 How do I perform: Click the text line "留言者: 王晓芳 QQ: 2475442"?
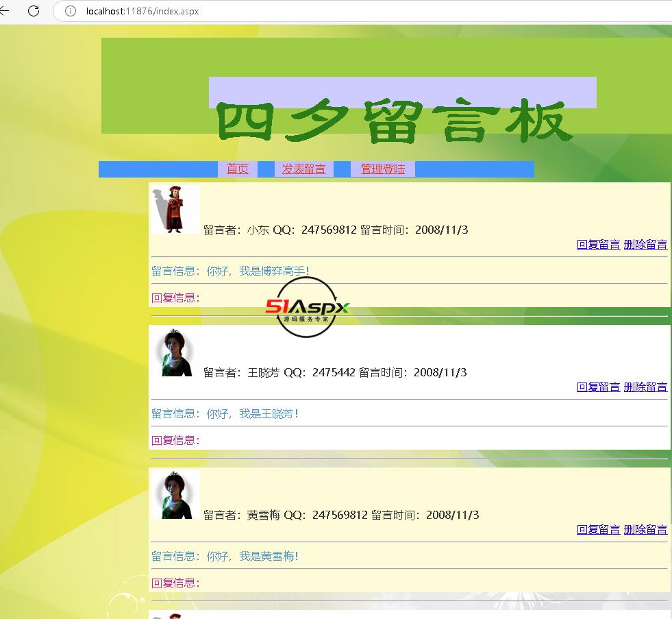279,372
